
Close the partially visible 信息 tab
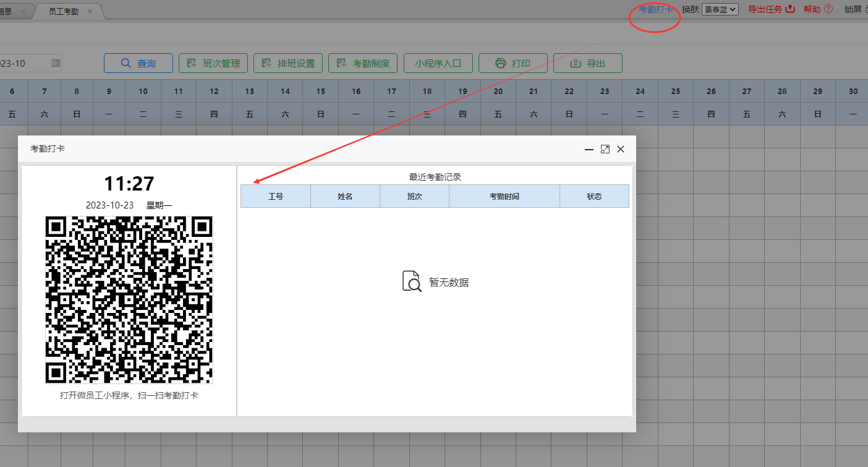click(x=23, y=11)
